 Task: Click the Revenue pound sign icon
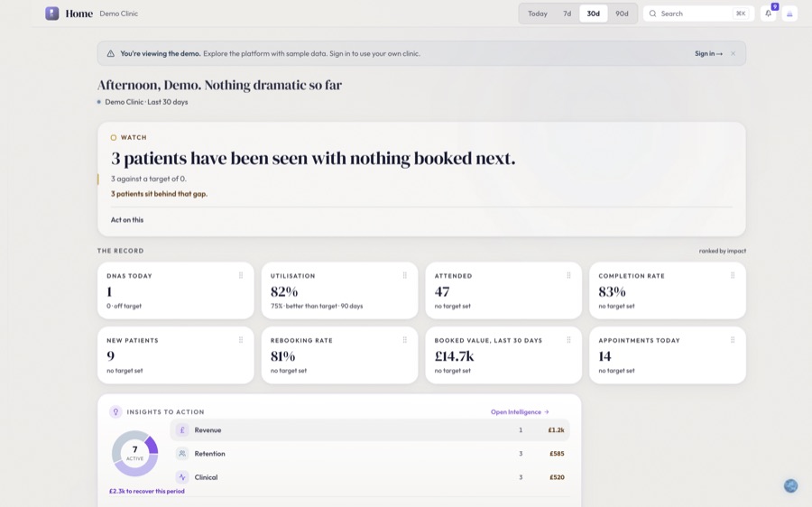tap(182, 429)
